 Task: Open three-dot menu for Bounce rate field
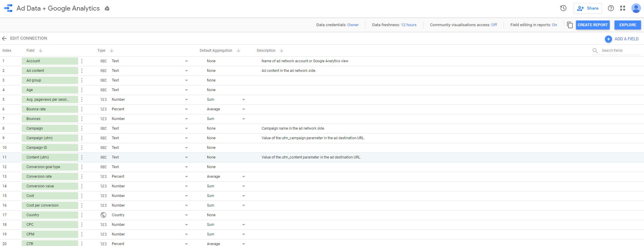[x=82, y=109]
